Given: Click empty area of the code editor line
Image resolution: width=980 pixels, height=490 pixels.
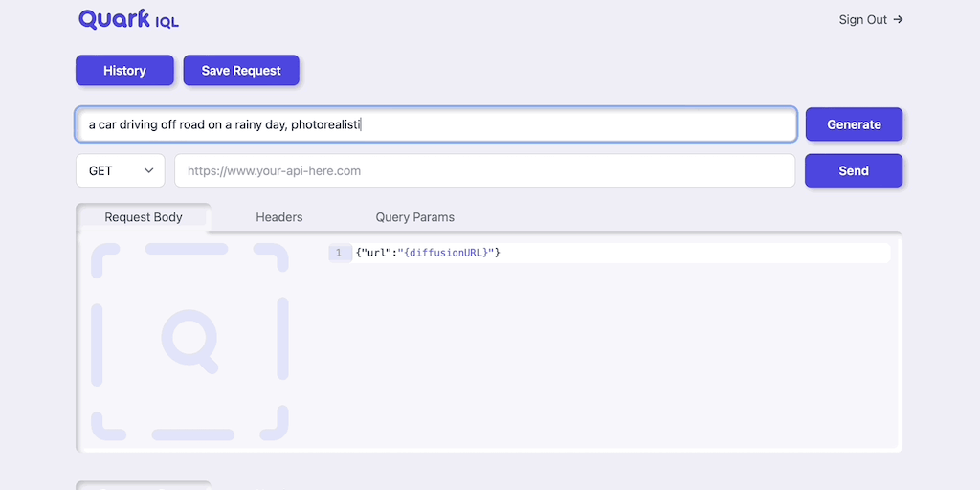Looking at the screenshot, I should [689, 253].
